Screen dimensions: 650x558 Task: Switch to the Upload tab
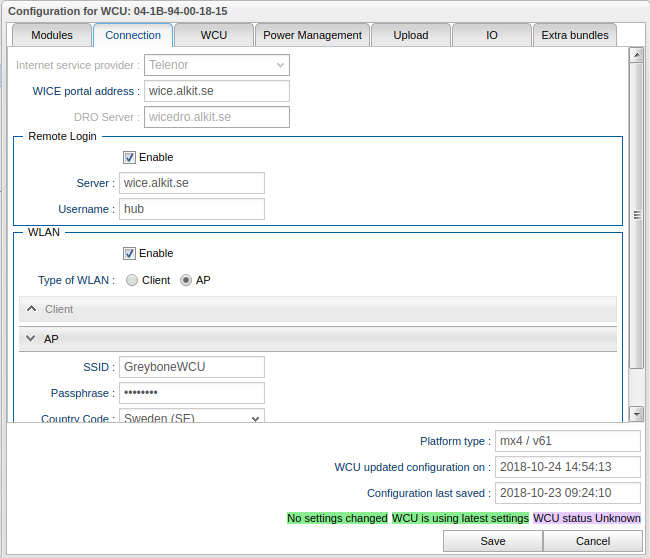coord(410,35)
